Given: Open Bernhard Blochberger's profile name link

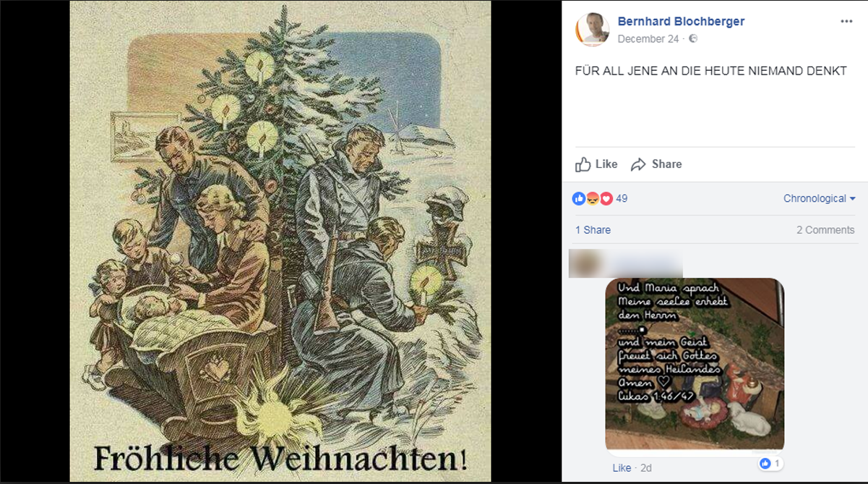Looking at the screenshot, I should (x=681, y=21).
